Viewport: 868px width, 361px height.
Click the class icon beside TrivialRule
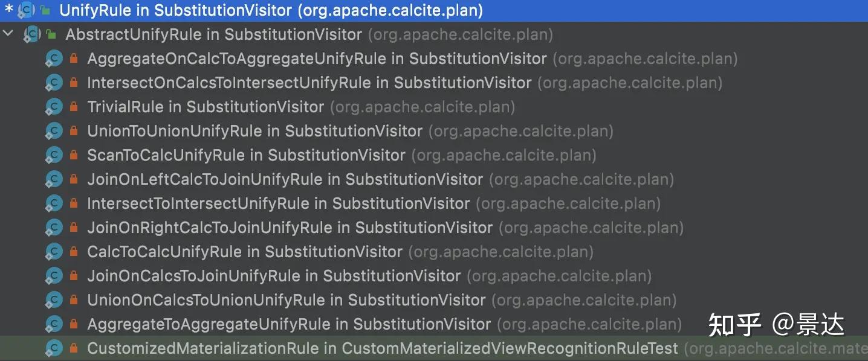coord(54,107)
